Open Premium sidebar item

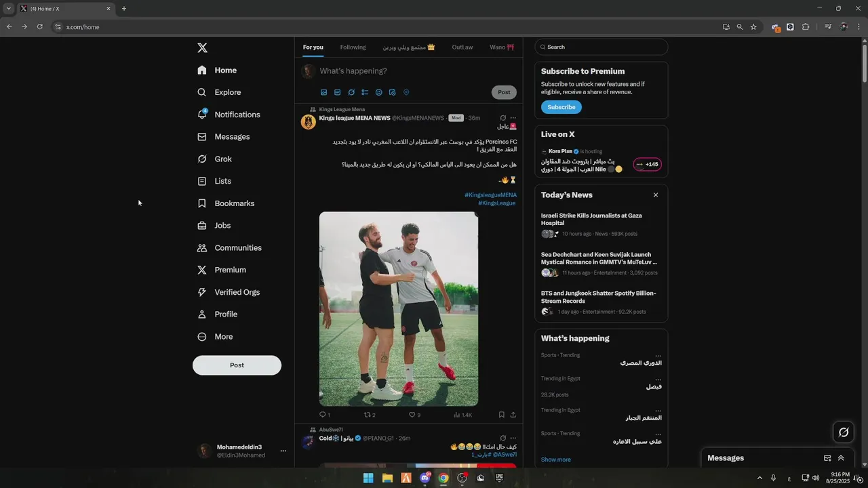(222, 270)
